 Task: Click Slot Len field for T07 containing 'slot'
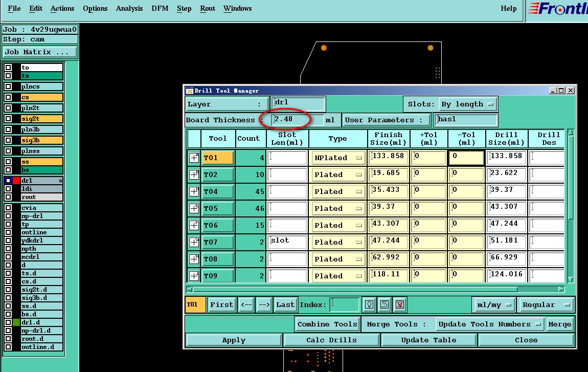point(287,242)
